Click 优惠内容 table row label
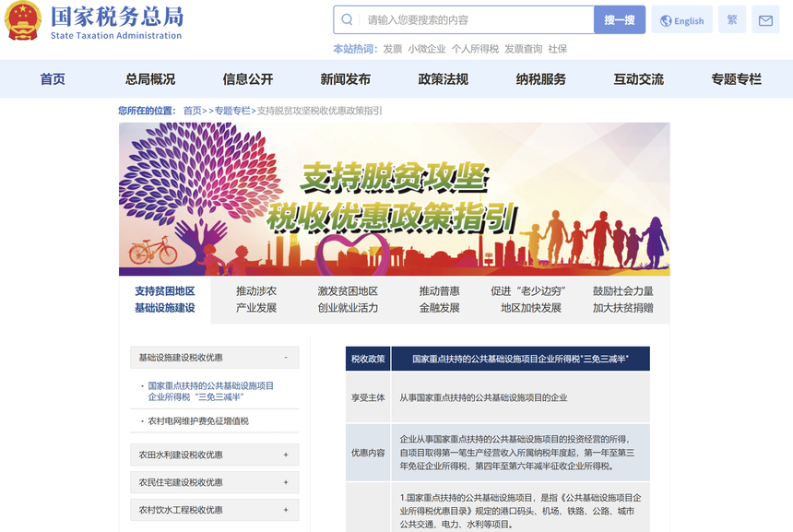Image resolution: width=793 pixels, height=532 pixels. [368, 453]
